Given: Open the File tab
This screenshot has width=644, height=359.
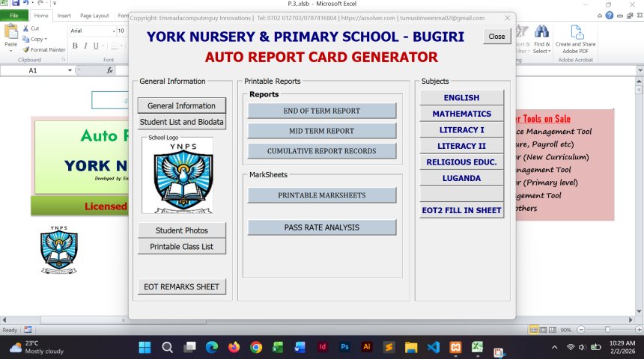Looking at the screenshot, I should click(13, 15).
